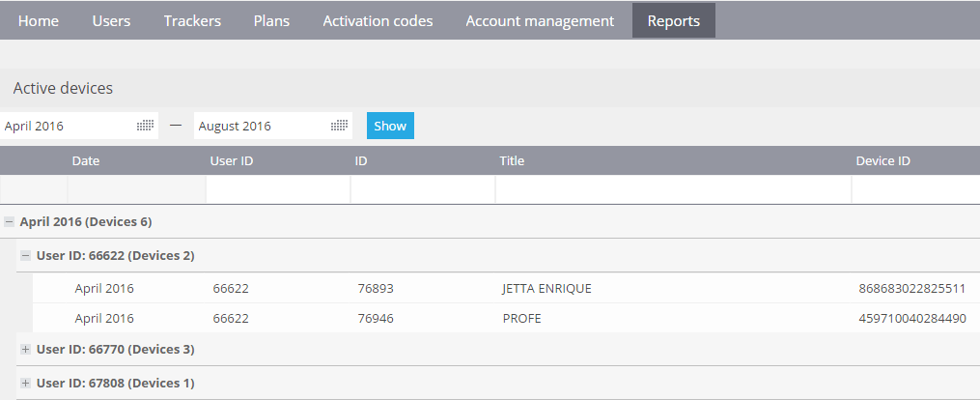Collapse User ID: 66622 group
This screenshot has height=400, width=980.
point(26,256)
